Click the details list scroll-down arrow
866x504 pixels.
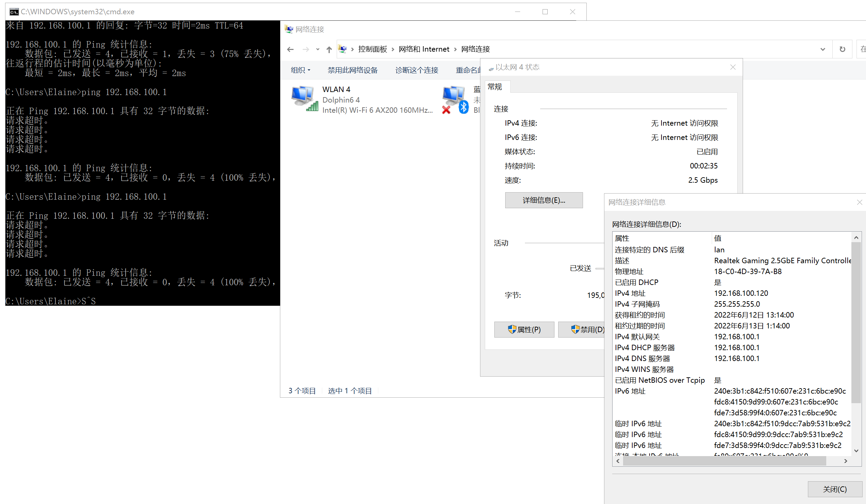point(856,450)
